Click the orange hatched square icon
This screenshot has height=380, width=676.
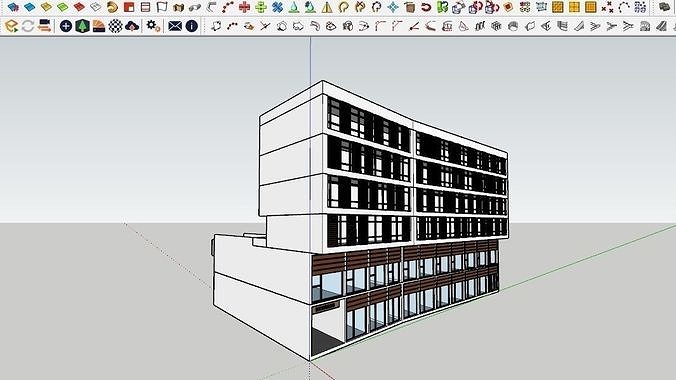(x=557, y=7)
